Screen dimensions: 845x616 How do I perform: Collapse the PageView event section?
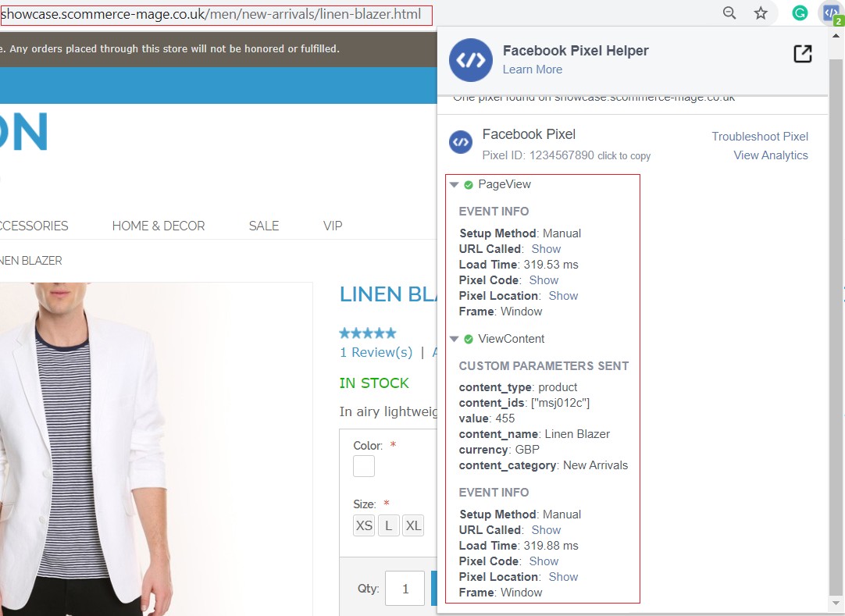455,185
